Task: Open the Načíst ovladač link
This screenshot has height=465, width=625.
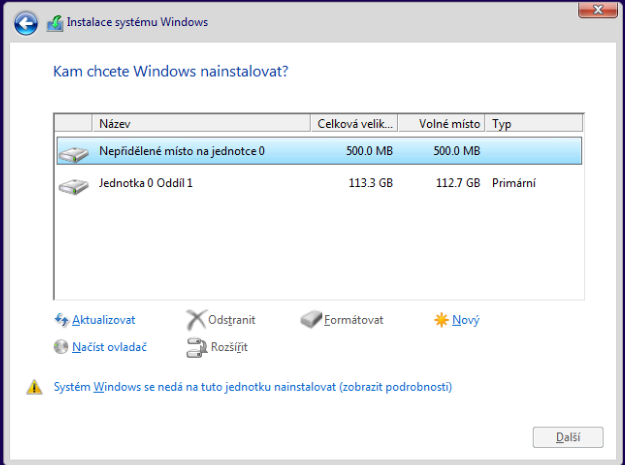Action: coord(110,347)
